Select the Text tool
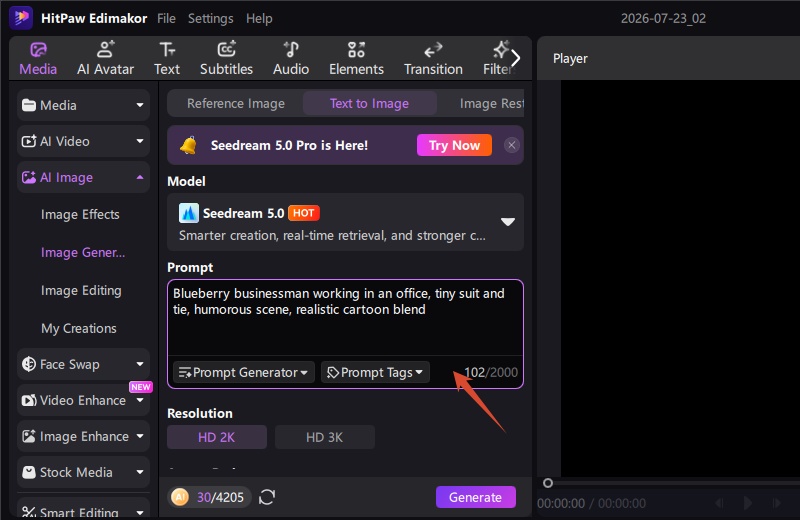The width and height of the screenshot is (800, 520). (x=167, y=59)
